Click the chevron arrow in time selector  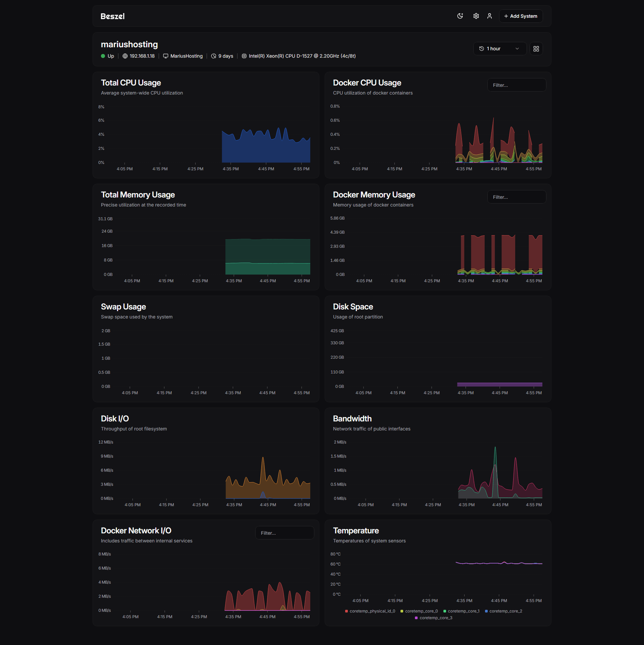click(x=517, y=49)
